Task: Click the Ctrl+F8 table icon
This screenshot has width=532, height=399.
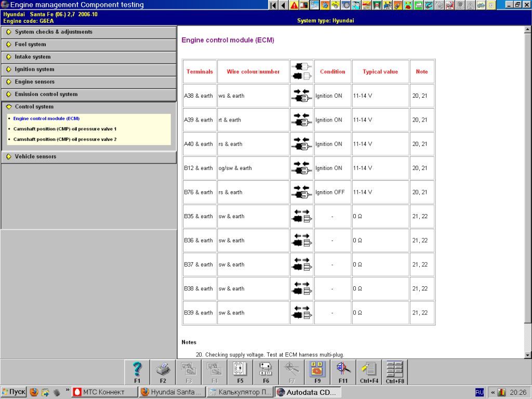Action: coord(395,369)
